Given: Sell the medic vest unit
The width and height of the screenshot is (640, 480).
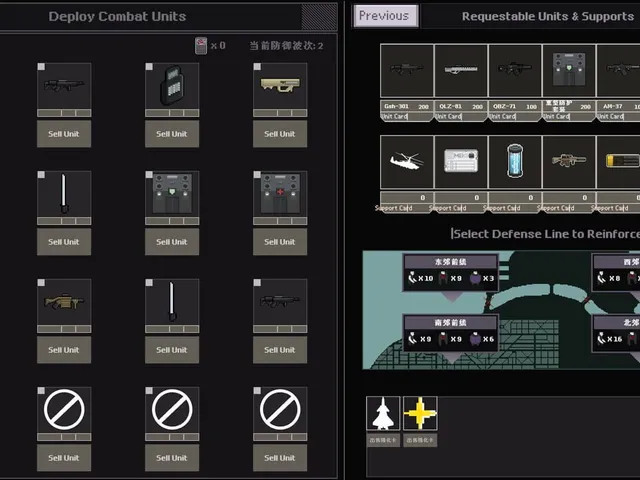Looking at the screenshot, I should point(280,242).
